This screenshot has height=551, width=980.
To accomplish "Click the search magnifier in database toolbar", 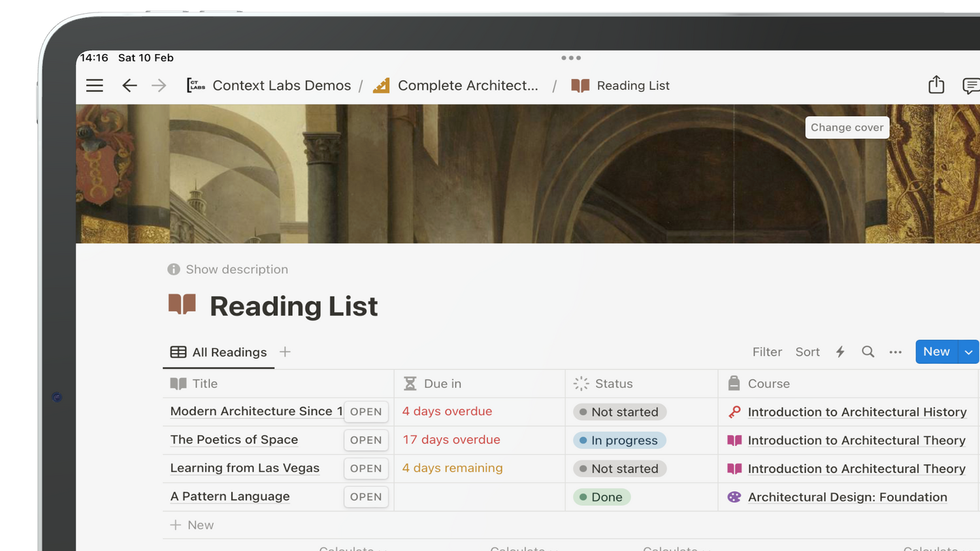I will tap(868, 352).
